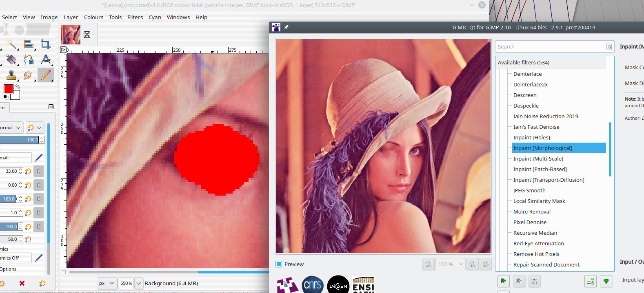Add current filter to G'MIC faves
644x293 pixels.
504,281
